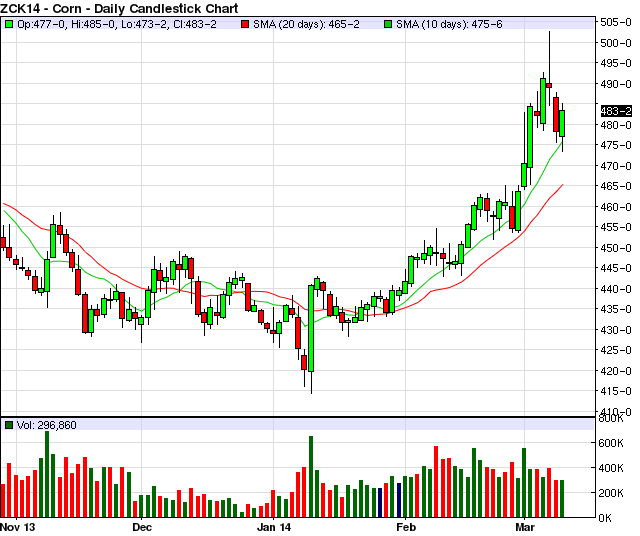640x536 pixels.
Task: Click the 490-0 price axis label
Action: click(616, 84)
